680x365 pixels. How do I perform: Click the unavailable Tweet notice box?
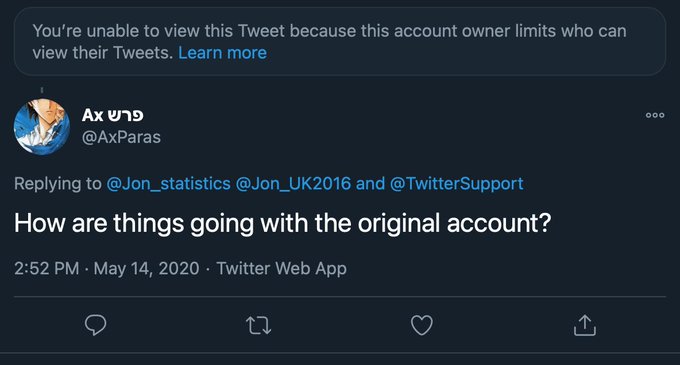coord(340,42)
